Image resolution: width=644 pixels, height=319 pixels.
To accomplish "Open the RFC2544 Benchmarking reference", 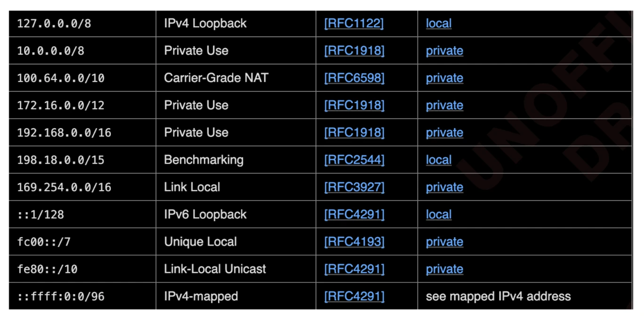I will (x=354, y=160).
